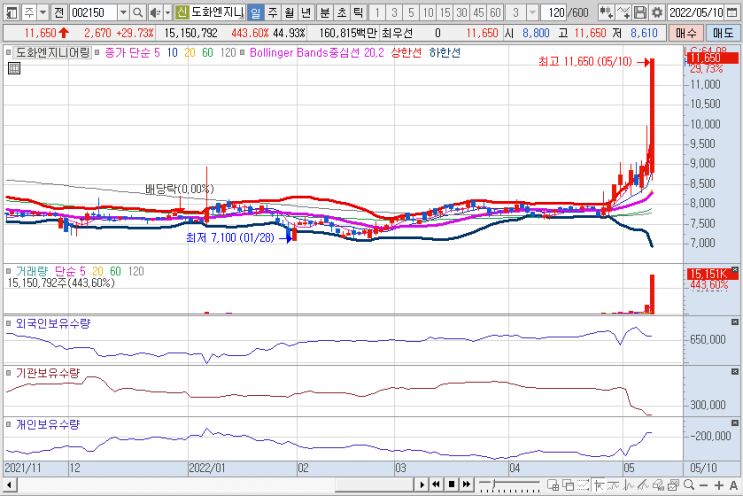Click the dotted range selection chart icon

583,485
